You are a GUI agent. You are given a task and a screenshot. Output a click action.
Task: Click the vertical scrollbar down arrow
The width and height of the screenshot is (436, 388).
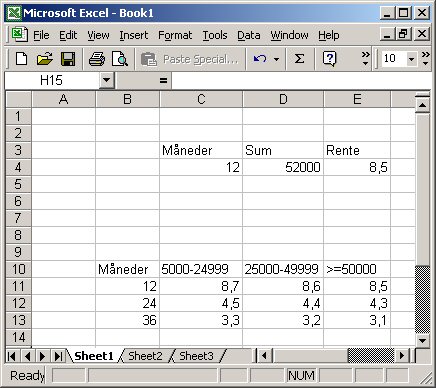422,340
